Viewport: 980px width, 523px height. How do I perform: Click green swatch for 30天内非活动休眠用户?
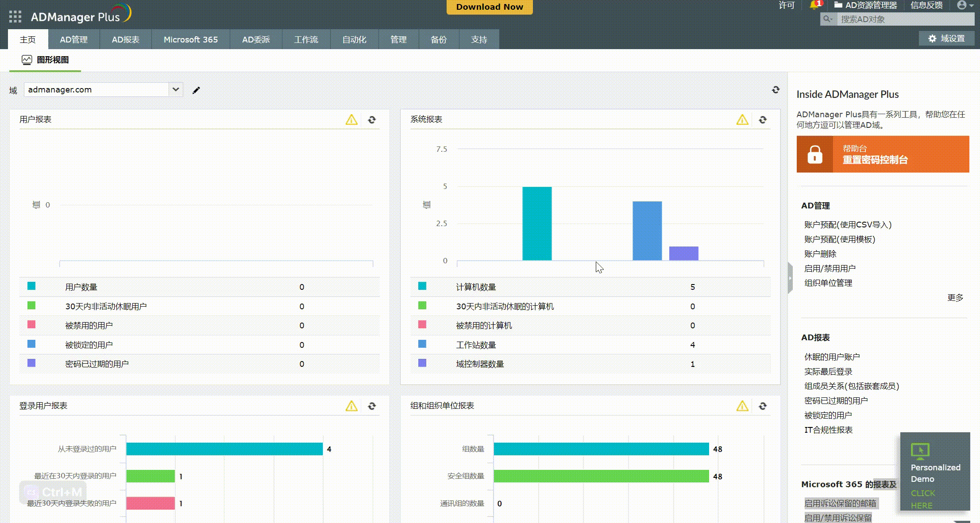31,306
